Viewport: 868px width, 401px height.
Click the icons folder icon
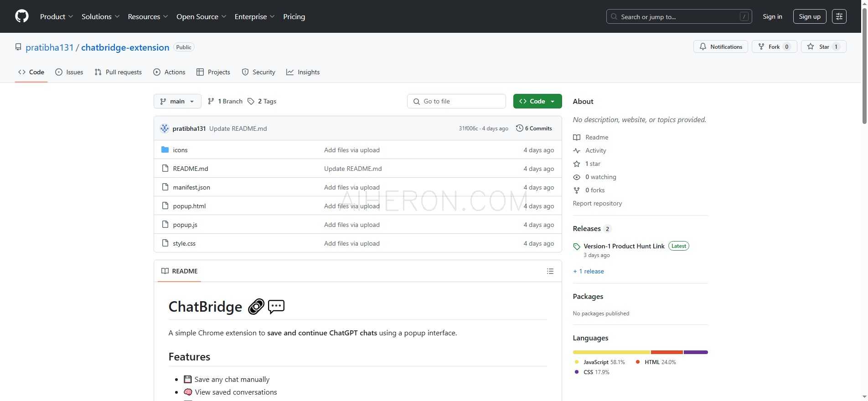coord(165,150)
